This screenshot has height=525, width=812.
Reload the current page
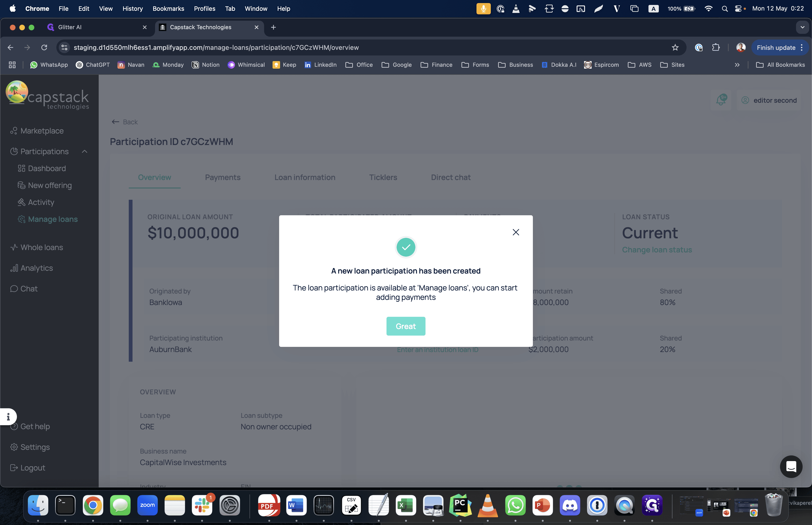tap(44, 47)
